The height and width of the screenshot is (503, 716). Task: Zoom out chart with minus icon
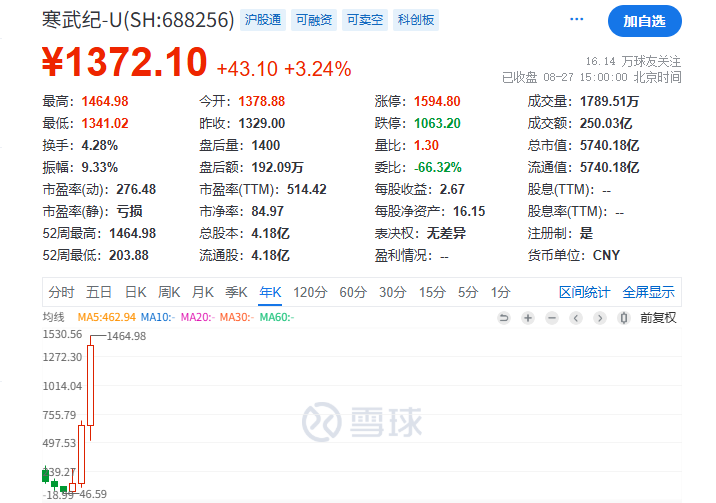click(x=552, y=318)
